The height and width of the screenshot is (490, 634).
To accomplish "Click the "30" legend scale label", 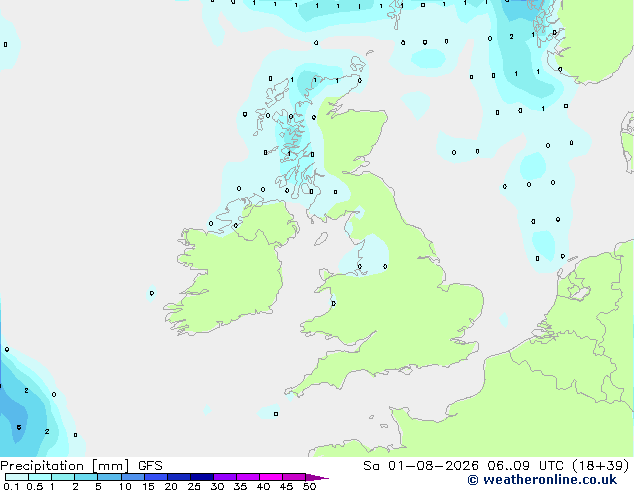I will (x=217, y=486).
